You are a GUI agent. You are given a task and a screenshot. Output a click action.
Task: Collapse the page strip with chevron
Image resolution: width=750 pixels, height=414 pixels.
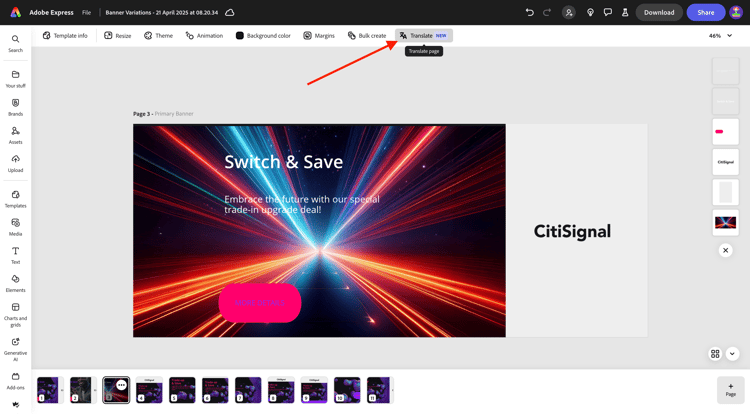click(x=732, y=354)
